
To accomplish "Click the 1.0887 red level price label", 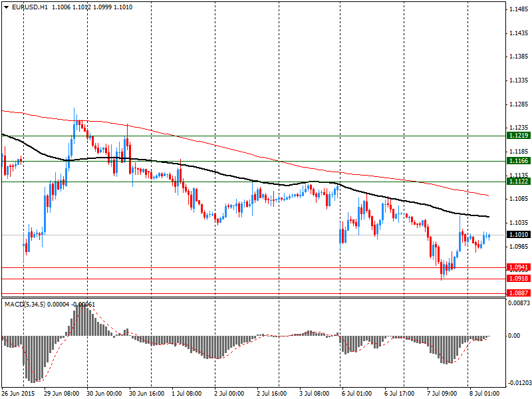I will coord(519,293).
